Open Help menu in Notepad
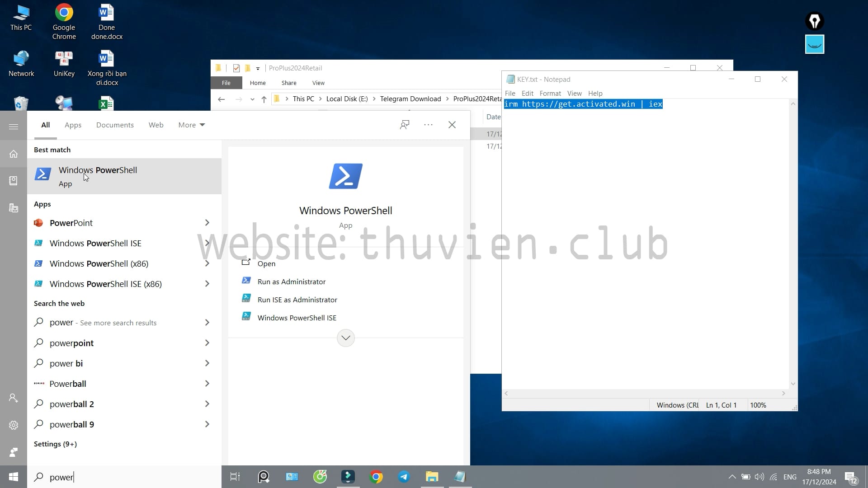The width and height of the screenshot is (868, 488). pos(595,93)
